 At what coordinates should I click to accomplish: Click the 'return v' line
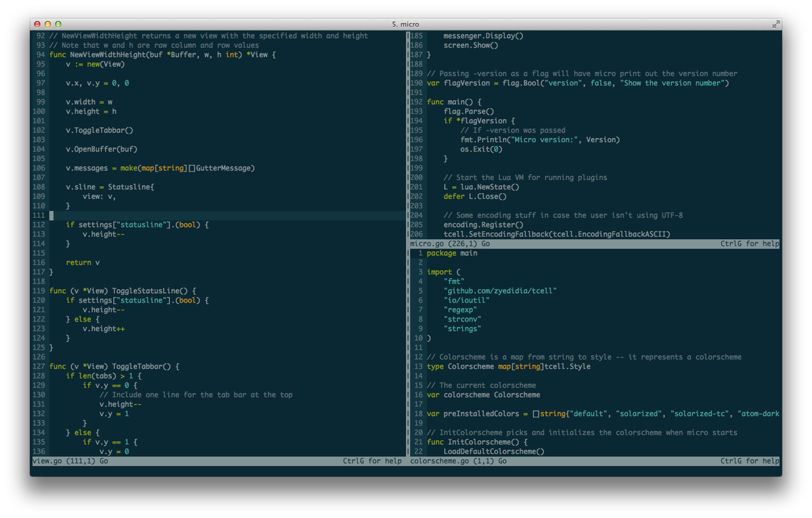(x=83, y=263)
